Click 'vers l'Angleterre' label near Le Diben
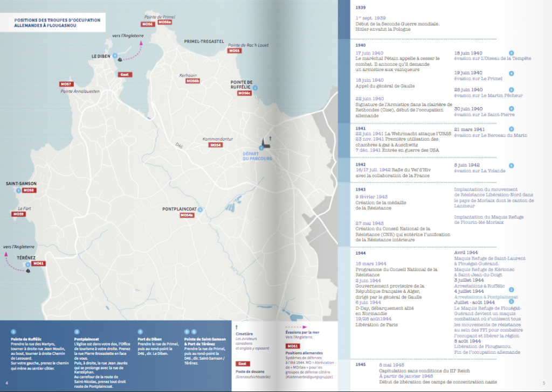The height and width of the screenshot is (392, 552). (128, 36)
